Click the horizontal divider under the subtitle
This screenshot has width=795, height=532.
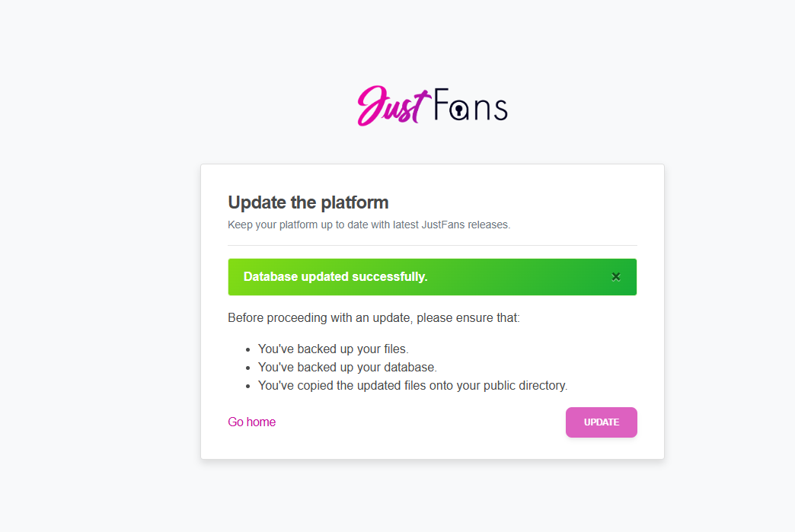pos(433,245)
